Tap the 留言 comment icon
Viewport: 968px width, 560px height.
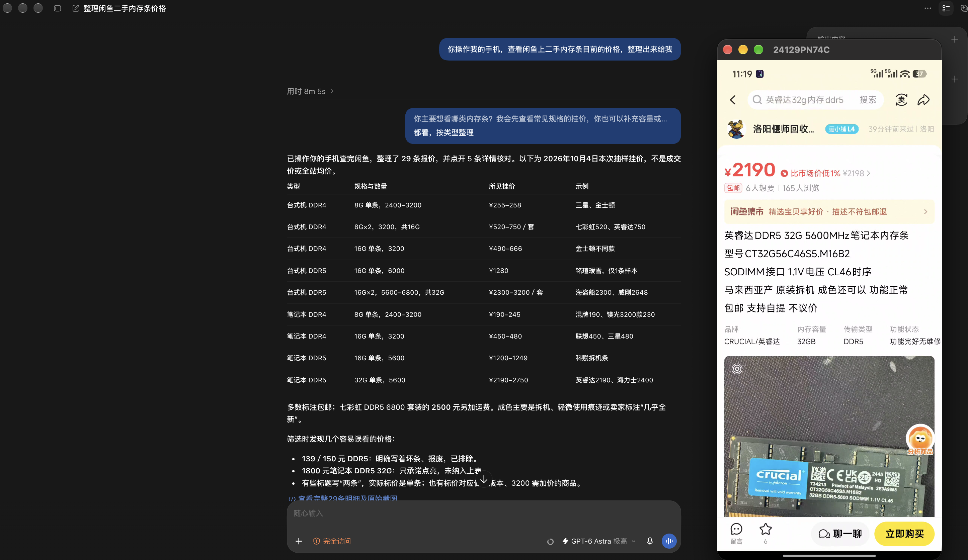coord(736,534)
